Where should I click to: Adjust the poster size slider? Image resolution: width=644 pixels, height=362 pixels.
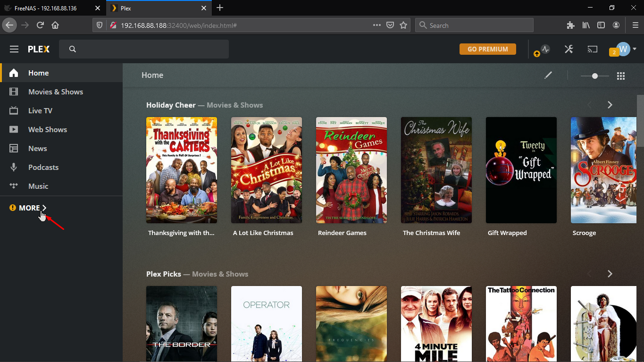coord(595,76)
